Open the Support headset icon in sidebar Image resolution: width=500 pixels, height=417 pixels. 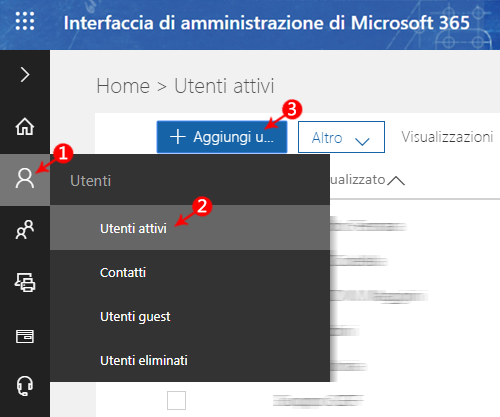pyautogui.click(x=25, y=386)
